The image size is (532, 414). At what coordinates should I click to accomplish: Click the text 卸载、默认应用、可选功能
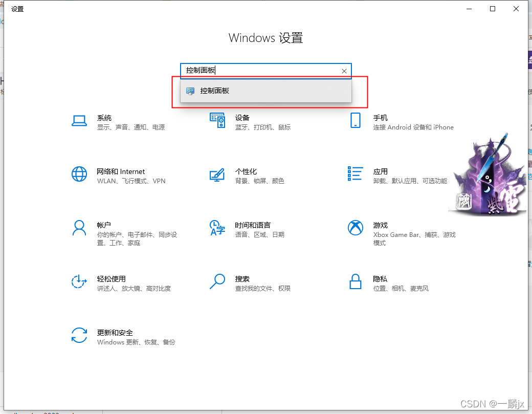[410, 181]
